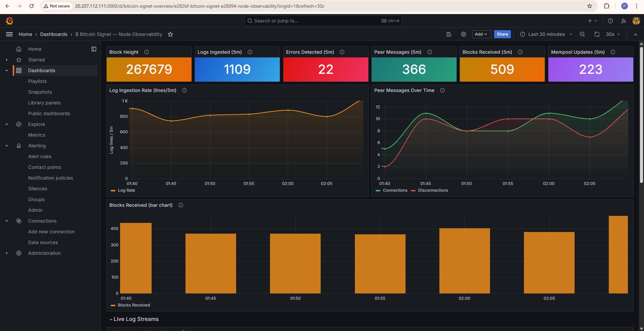Viewport: 644px width, 331px height.
Task: Click the browser address bar URL
Action: click(200, 6)
